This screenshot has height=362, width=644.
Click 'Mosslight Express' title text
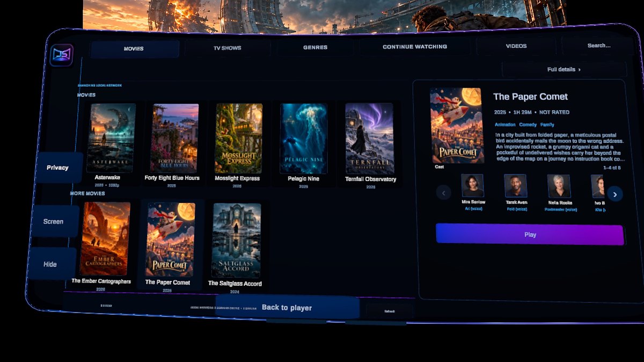click(x=237, y=178)
